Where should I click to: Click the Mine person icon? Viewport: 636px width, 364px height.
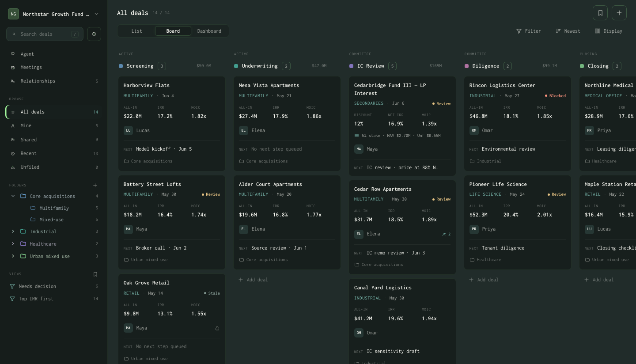click(x=13, y=126)
